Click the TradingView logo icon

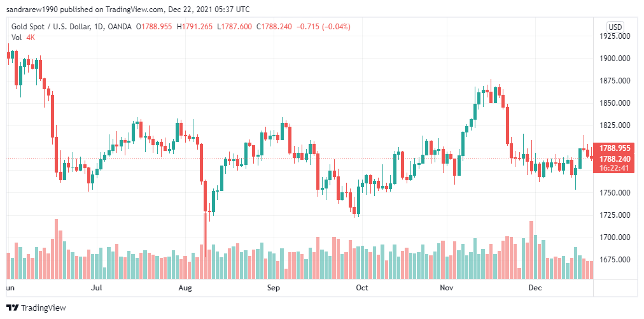pos(13,308)
